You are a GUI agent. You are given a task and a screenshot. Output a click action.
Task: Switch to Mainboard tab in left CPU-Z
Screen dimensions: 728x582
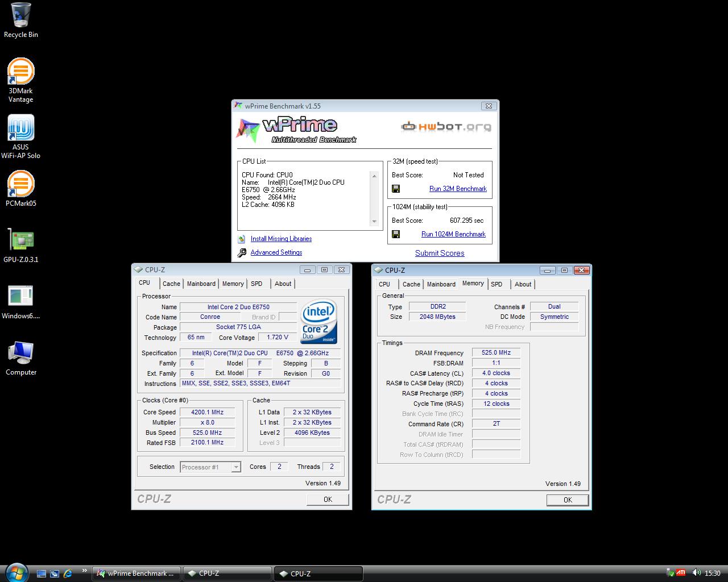point(201,284)
